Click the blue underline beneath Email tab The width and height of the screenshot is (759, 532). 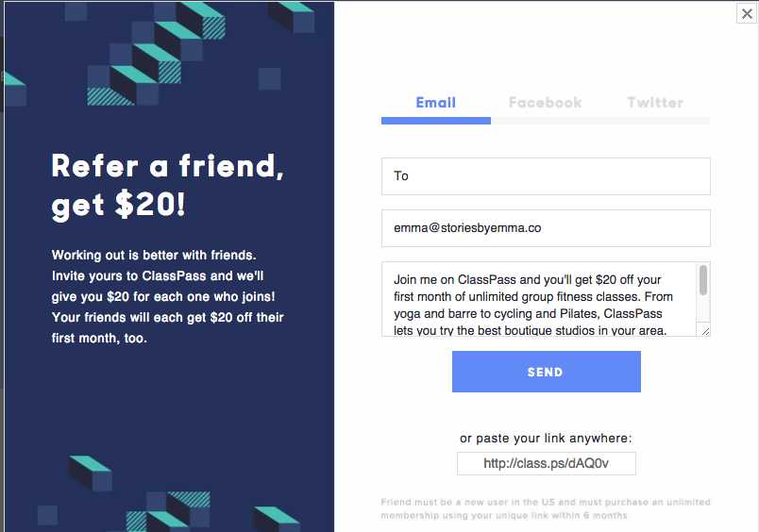[435, 121]
